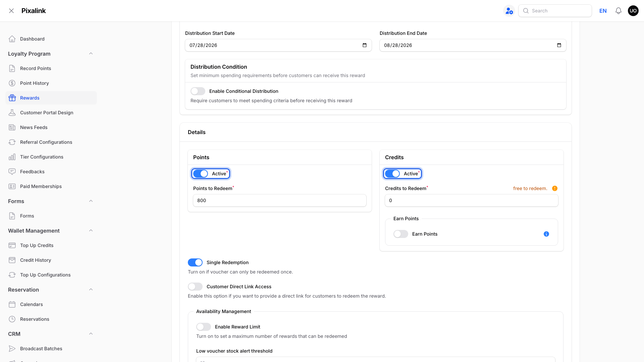Click the Earn Points info icon
The width and height of the screenshot is (644, 362).
(x=546, y=234)
